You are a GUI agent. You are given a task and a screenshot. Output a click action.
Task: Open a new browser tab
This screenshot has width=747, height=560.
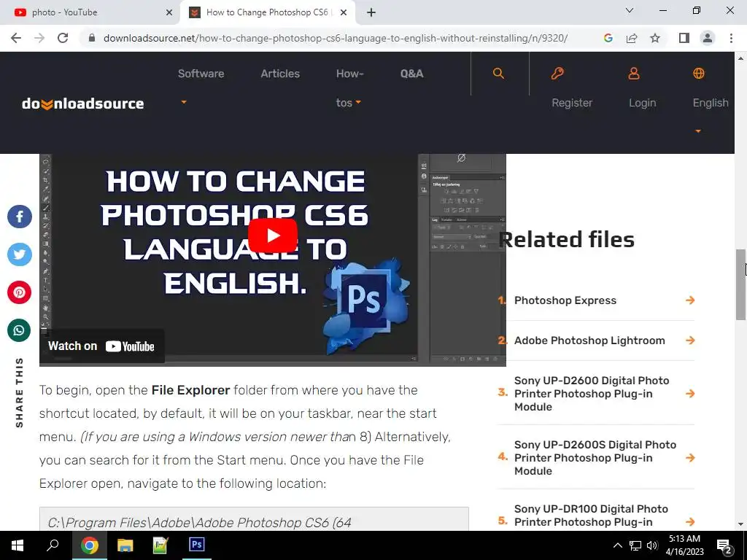(x=371, y=12)
